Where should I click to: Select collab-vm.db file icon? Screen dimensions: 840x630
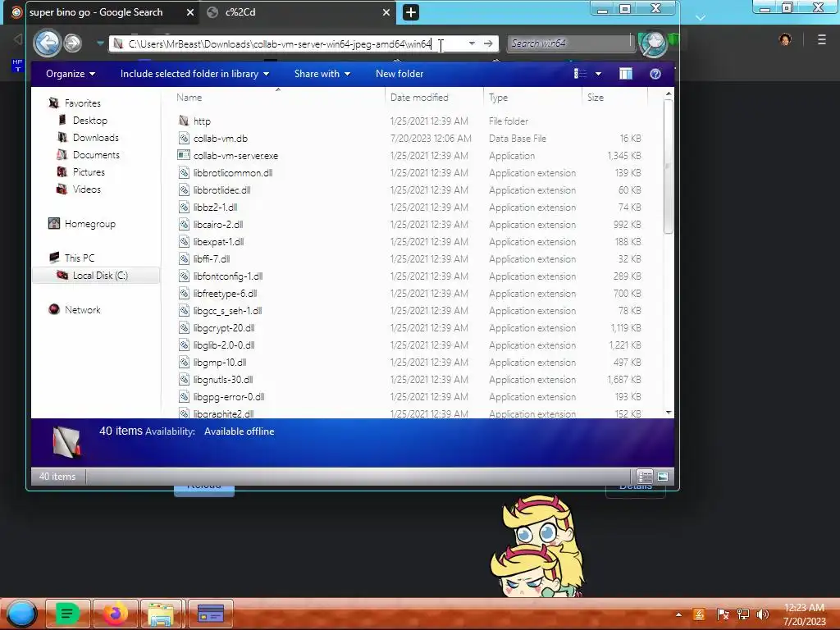184,138
